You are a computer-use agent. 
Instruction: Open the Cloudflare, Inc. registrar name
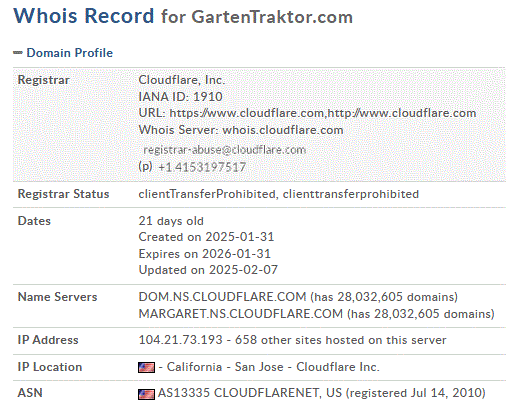pyautogui.click(x=182, y=80)
